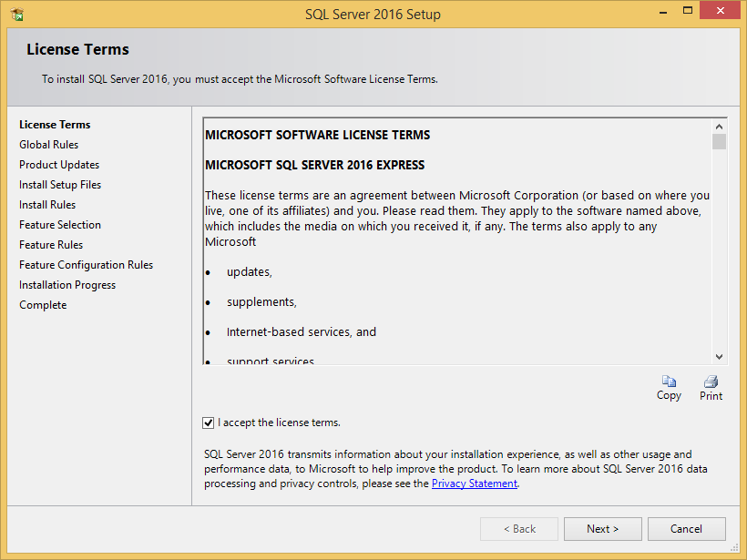Click 'MICROSOFT SQL SERVER 2016 EXPRESS' heading
This screenshot has height=560, width=747.
315,165
